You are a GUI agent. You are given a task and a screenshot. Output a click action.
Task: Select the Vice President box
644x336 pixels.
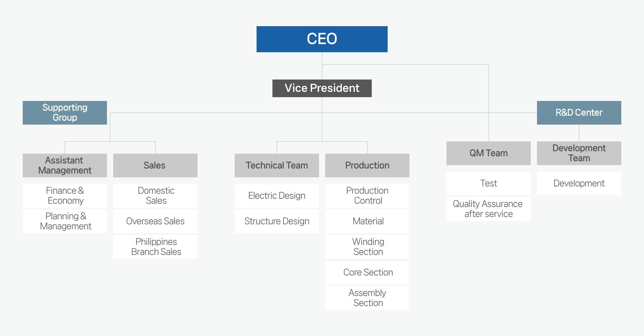(322, 88)
